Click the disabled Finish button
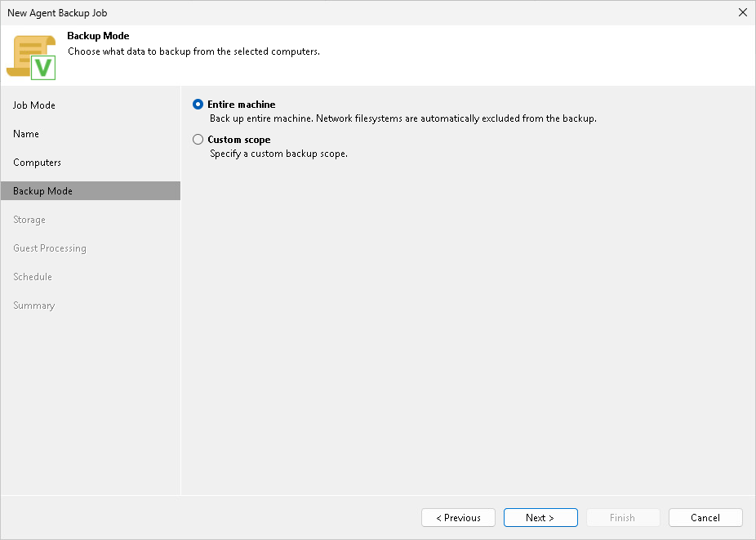Screen dimensions: 756x540 (623, 518)
